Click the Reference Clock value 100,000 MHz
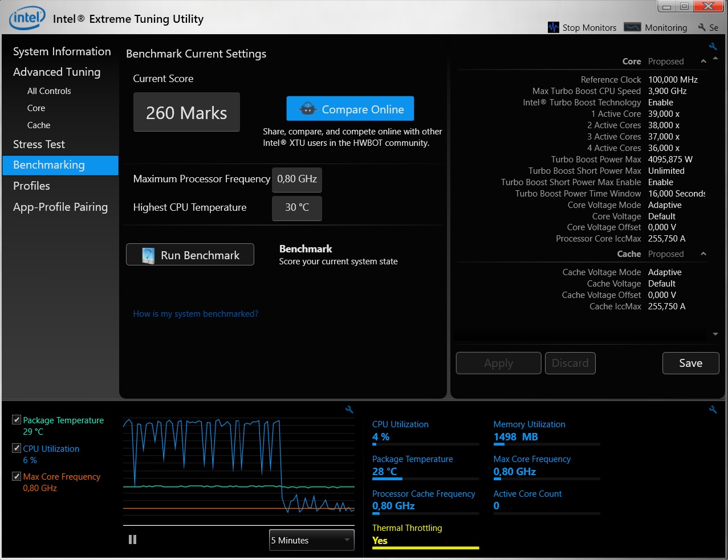Screen dimensions: 728x560 pyautogui.click(x=673, y=80)
